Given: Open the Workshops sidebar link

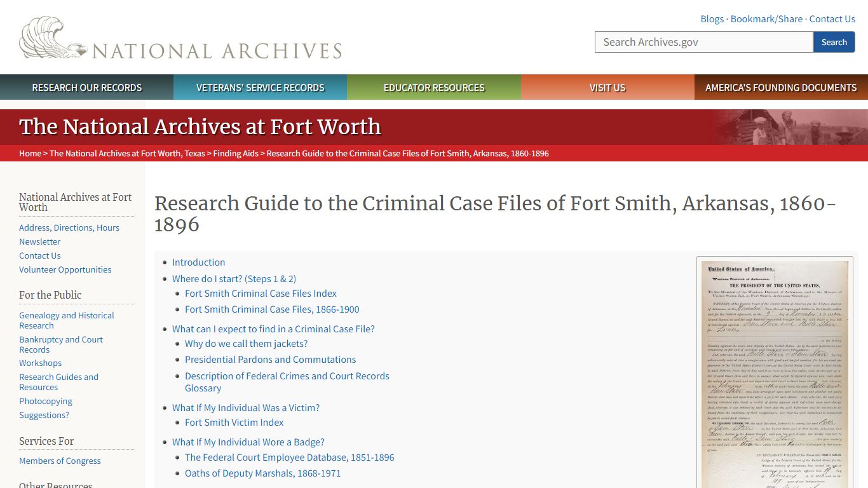Looking at the screenshot, I should [x=41, y=363].
